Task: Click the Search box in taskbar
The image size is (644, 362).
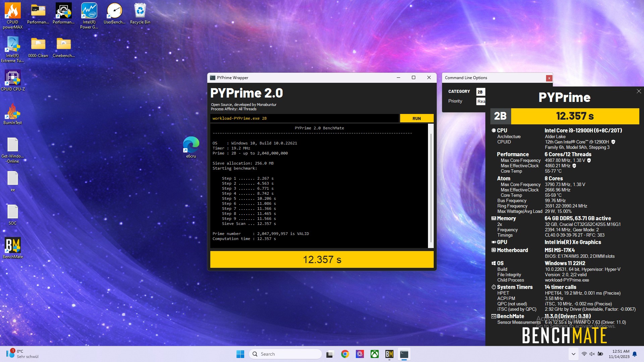Action: point(285,354)
